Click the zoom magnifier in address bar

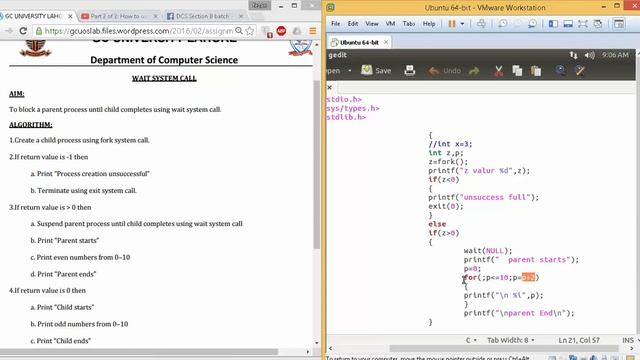click(x=239, y=31)
